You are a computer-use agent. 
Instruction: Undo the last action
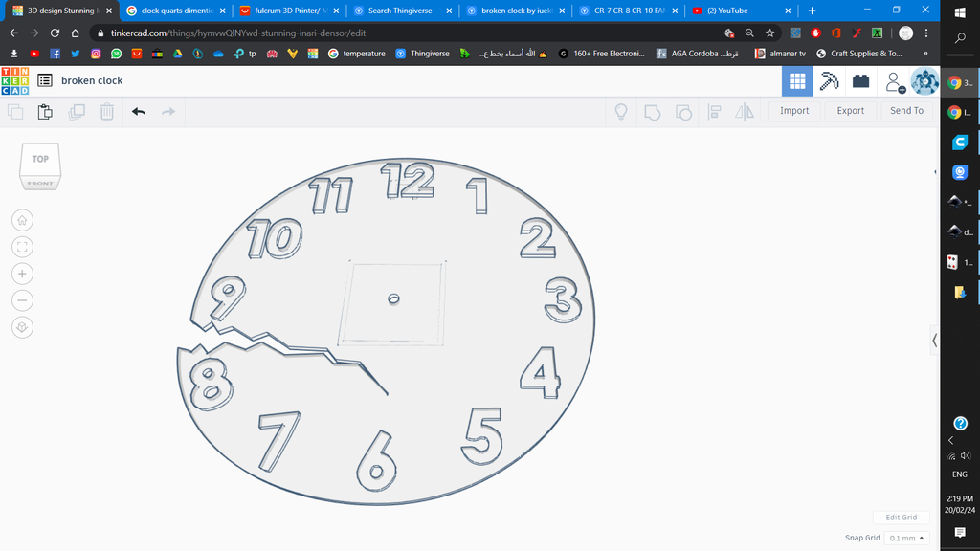pyautogui.click(x=139, y=112)
